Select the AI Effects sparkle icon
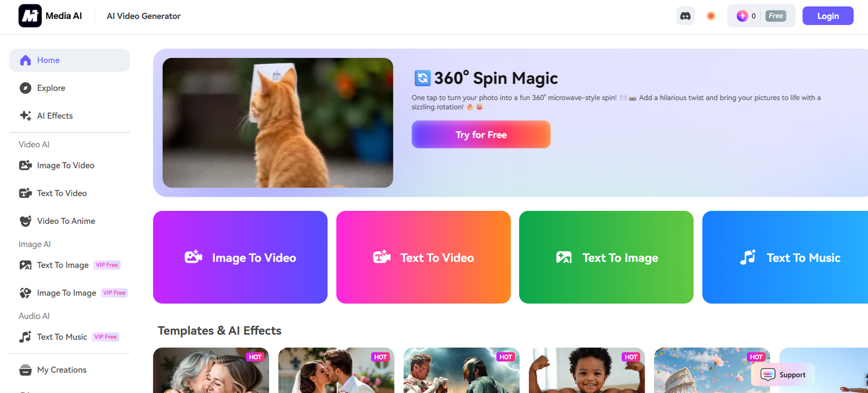 (25, 115)
